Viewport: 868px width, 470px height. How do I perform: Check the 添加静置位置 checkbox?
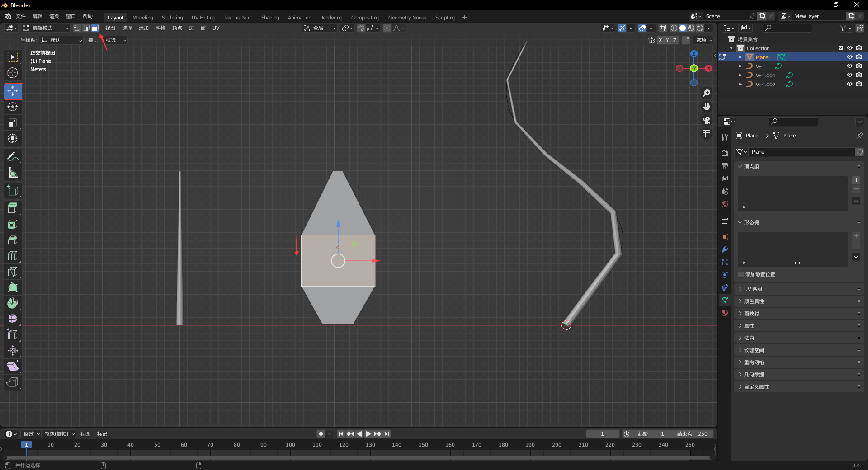[x=741, y=274]
